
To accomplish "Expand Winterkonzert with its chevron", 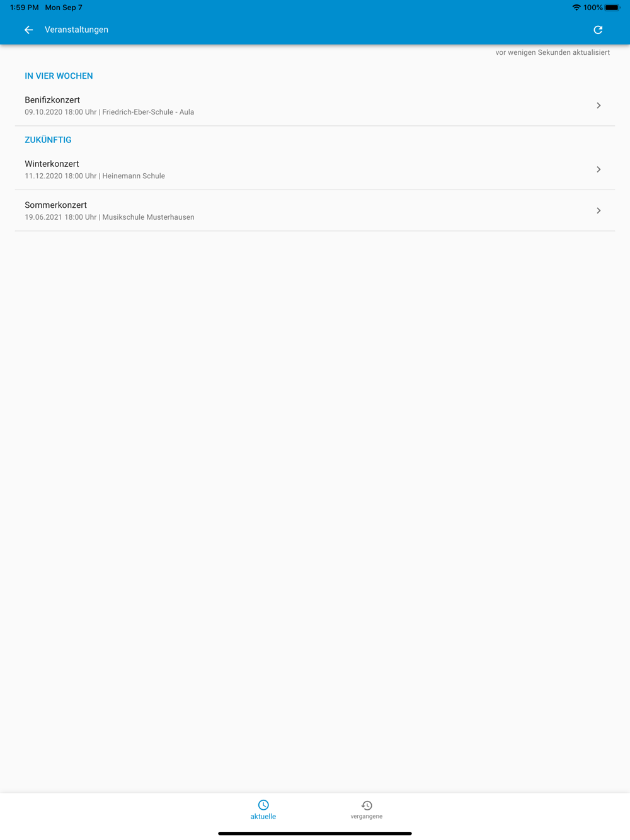I will tap(598, 169).
